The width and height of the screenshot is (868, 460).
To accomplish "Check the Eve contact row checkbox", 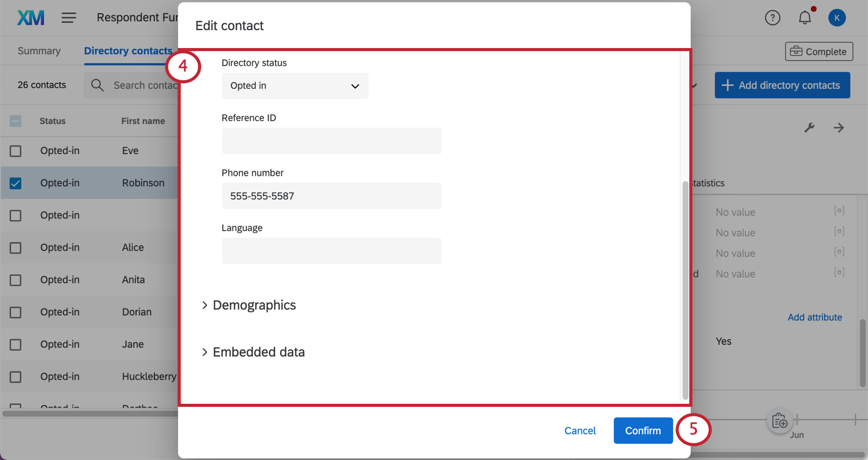I will coord(15,151).
